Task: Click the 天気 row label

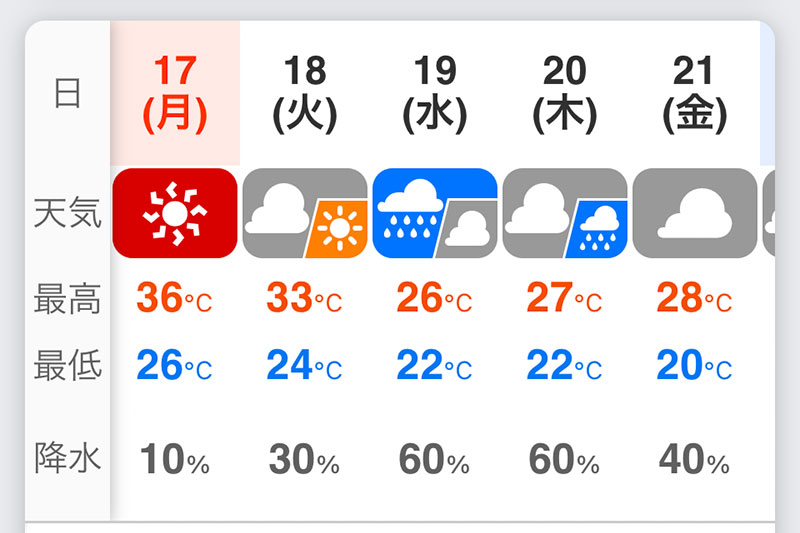Action: [68, 213]
